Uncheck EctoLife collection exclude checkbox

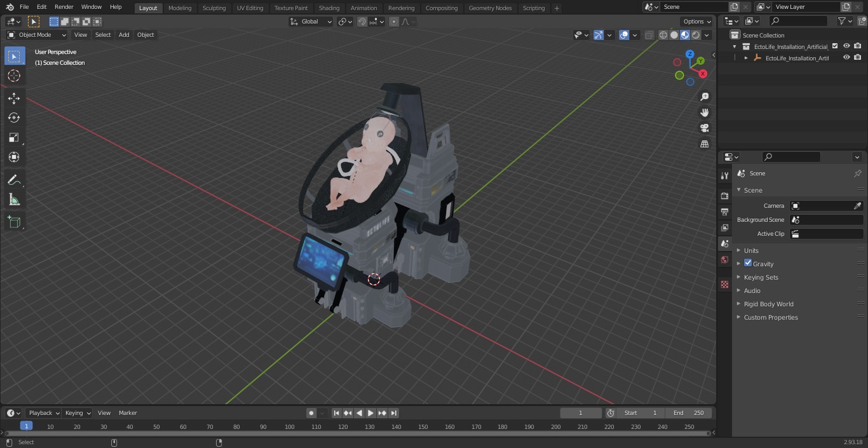pyautogui.click(x=835, y=46)
